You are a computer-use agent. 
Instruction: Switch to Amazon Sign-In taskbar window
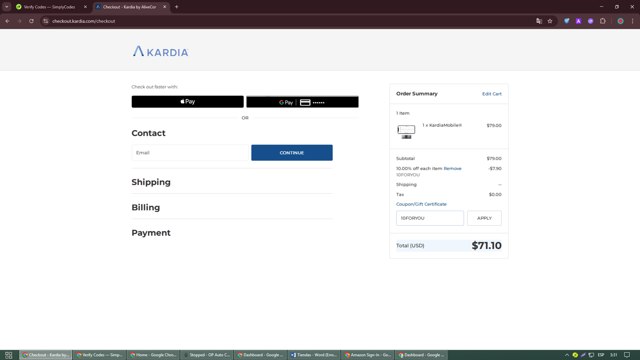click(x=369, y=355)
